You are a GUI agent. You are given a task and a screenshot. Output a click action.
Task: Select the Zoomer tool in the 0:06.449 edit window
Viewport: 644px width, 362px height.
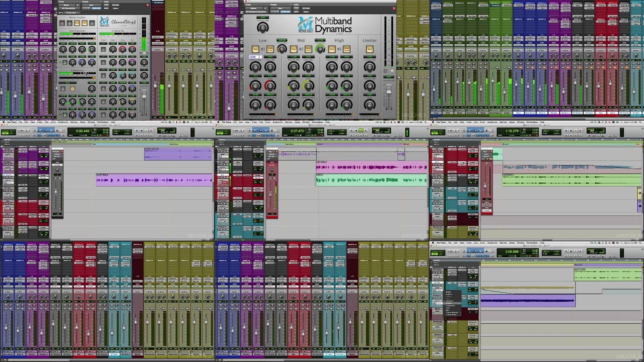(35, 130)
